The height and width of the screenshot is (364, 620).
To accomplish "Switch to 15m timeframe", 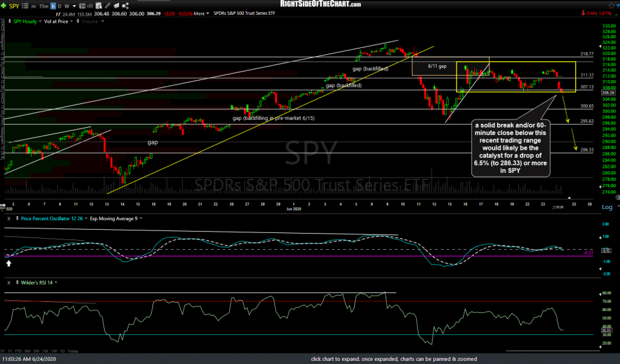I will (43, 6).
